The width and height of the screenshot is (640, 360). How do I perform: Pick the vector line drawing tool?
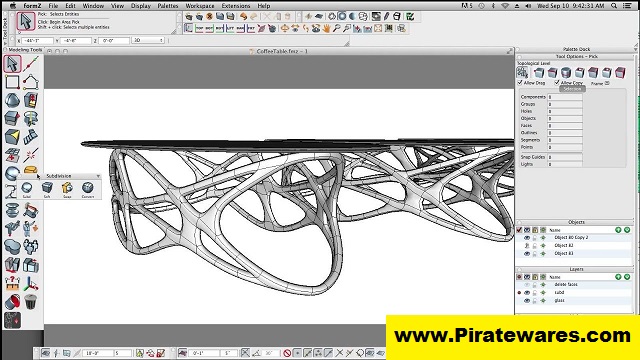31,64
